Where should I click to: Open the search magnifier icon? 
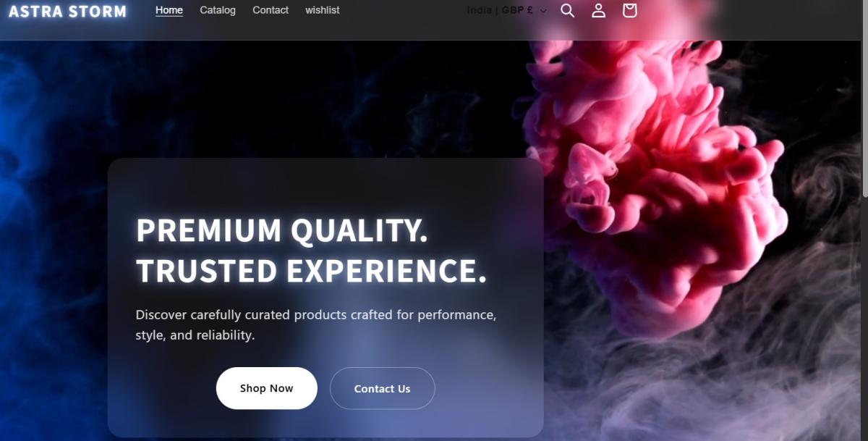[568, 10]
